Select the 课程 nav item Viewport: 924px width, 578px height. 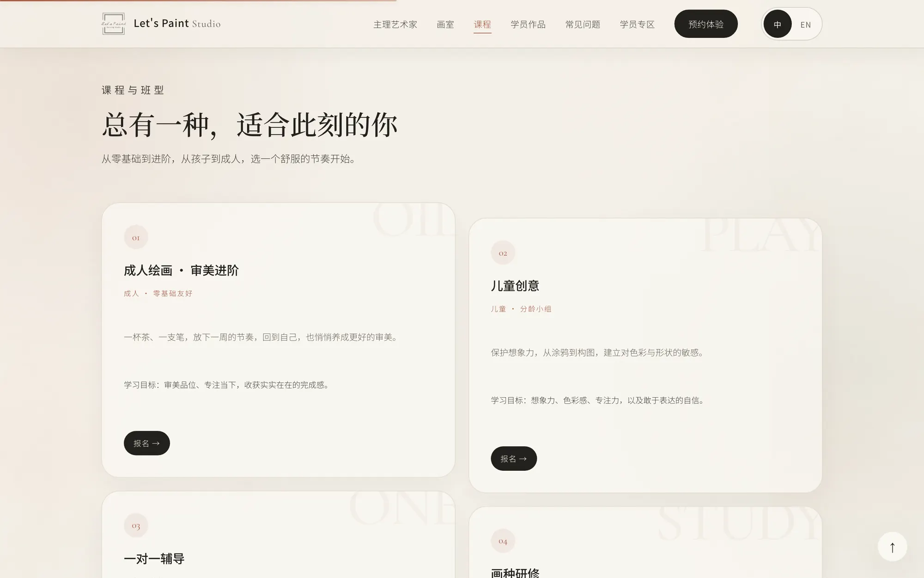(x=482, y=25)
